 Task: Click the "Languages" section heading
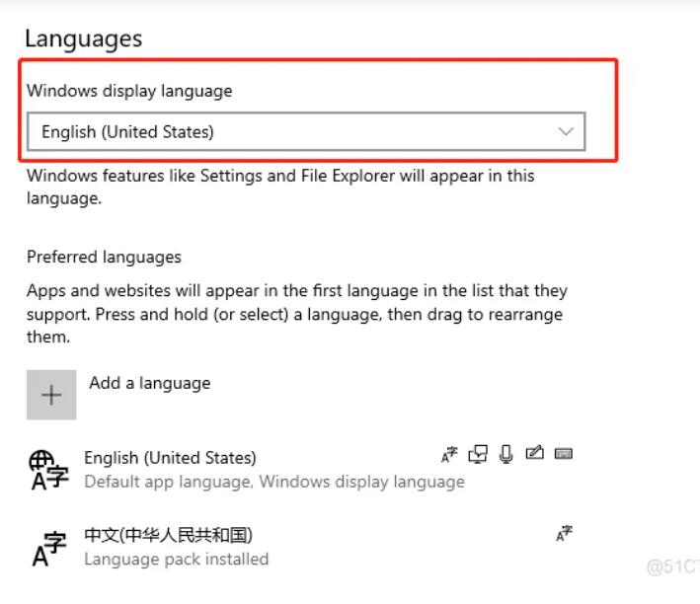point(84,38)
